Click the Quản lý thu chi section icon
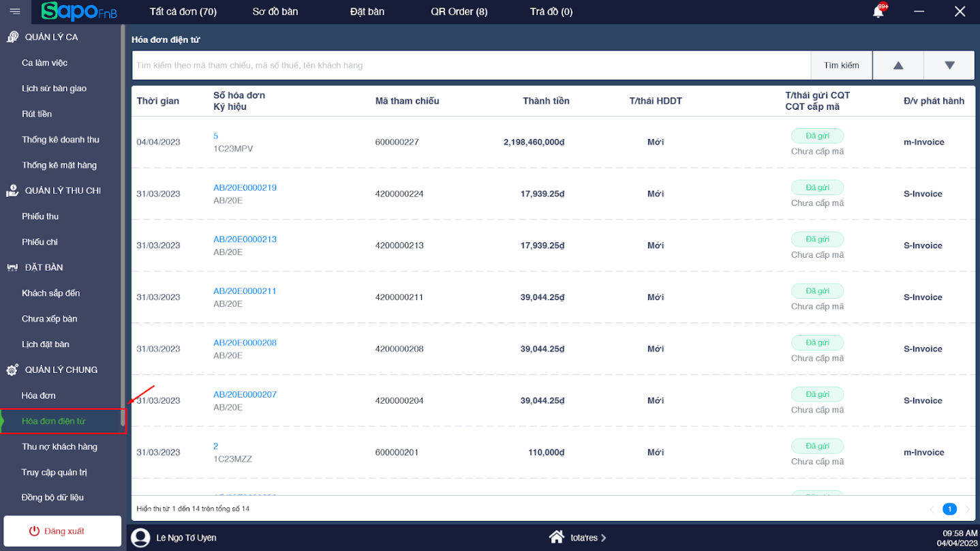The image size is (980, 551). (12, 191)
